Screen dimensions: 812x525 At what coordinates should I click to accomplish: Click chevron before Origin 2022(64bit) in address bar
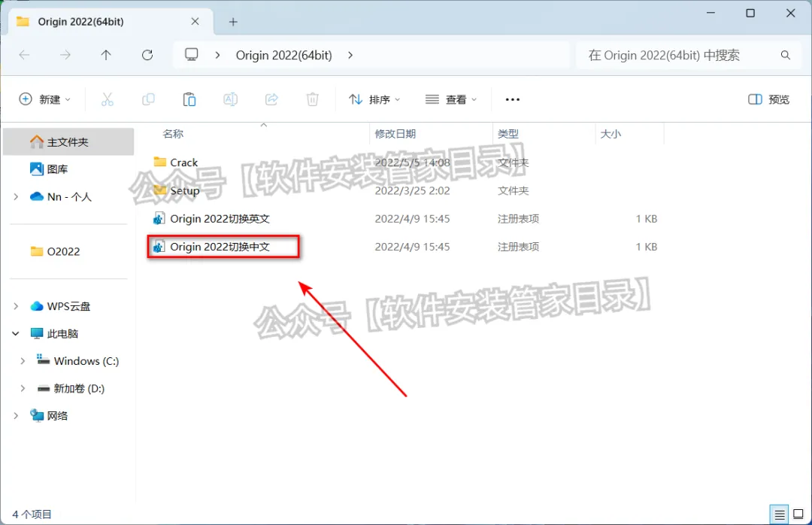coord(217,55)
